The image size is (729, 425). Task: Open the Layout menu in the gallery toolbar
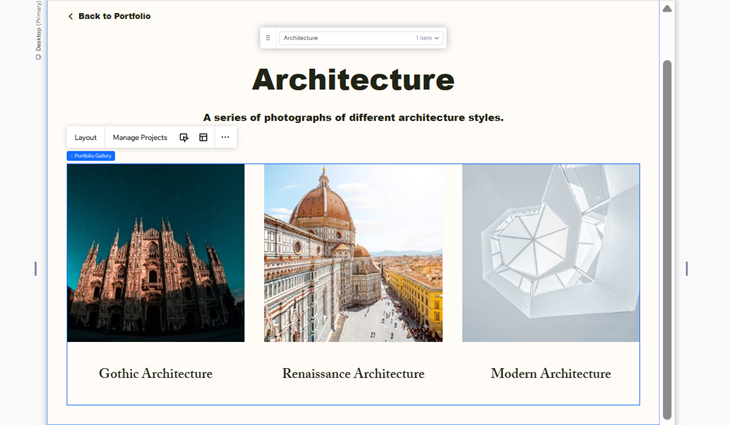pyautogui.click(x=86, y=138)
